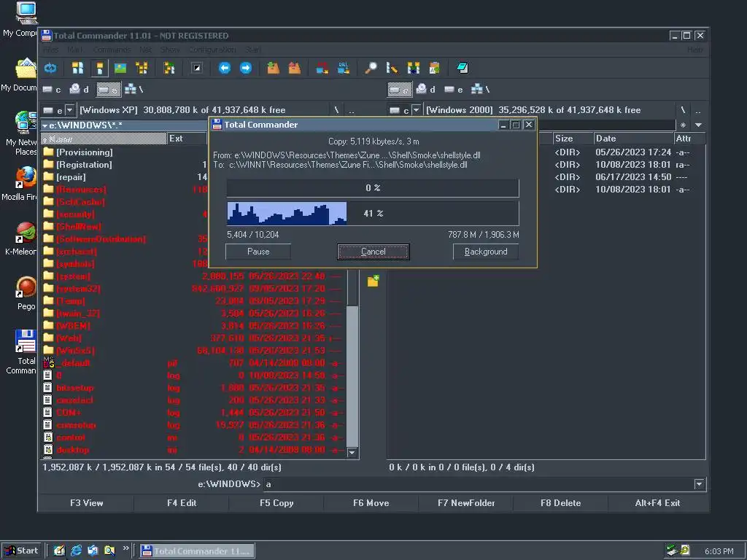Click the F8 Delete button
This screenshot has width=747, height=560.
560,503
